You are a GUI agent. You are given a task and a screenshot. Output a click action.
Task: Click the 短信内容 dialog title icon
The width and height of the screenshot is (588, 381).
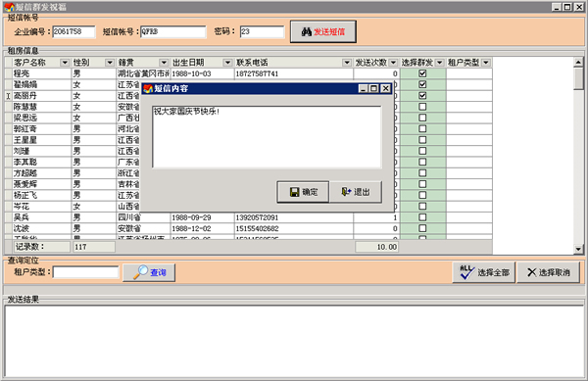(148, 88)
